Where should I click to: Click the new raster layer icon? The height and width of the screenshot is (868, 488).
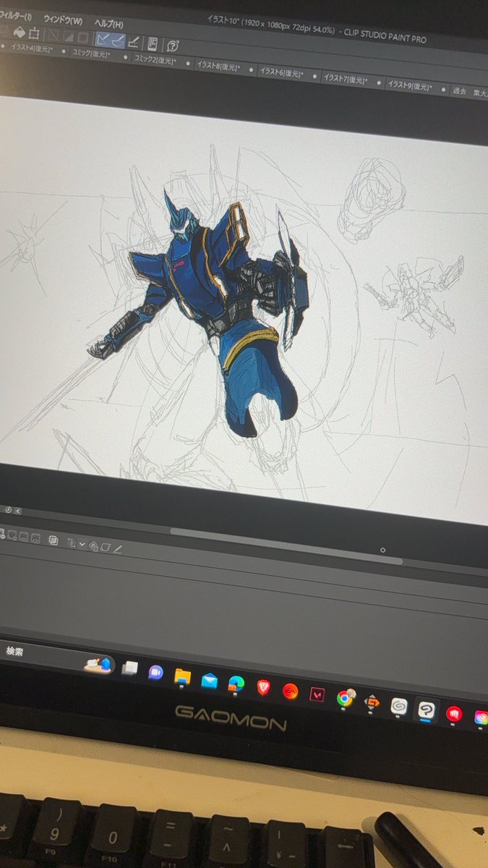(12, 536)
